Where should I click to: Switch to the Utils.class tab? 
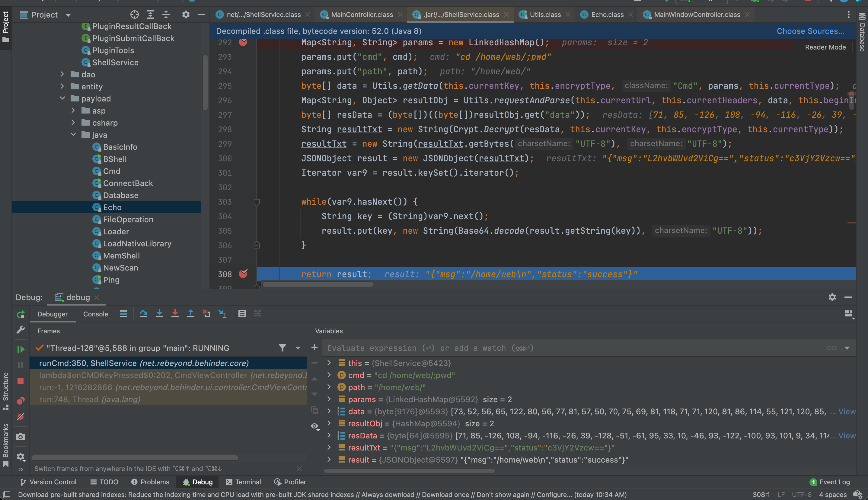(545, 14)
